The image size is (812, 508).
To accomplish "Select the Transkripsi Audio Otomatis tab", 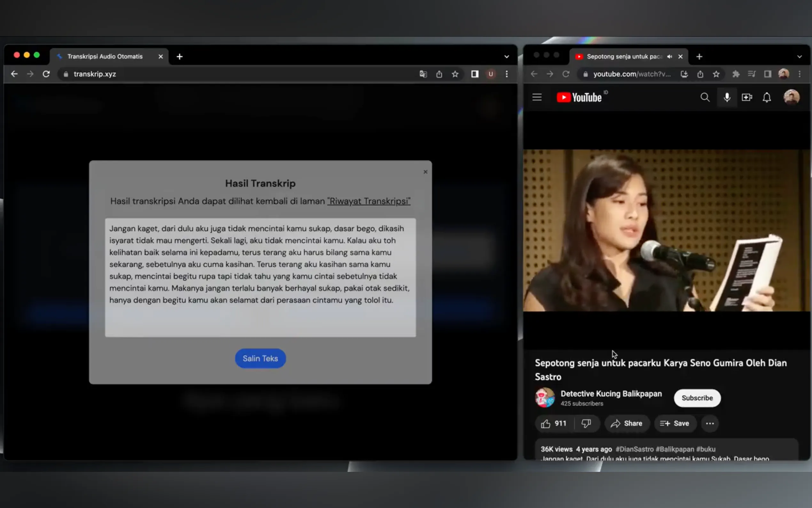I will click(x=105, y=56).
